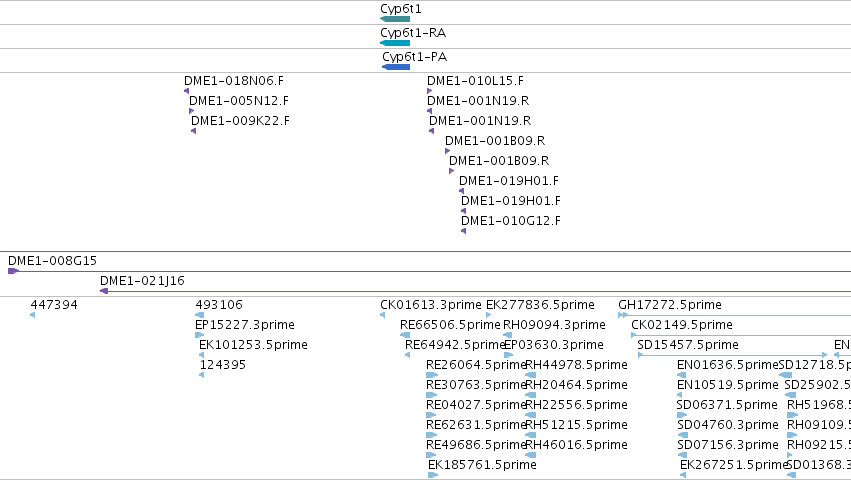Click the 447394 feature arrow
The height and width of the screenshot is (480, 851).
[x=33, y=315]
